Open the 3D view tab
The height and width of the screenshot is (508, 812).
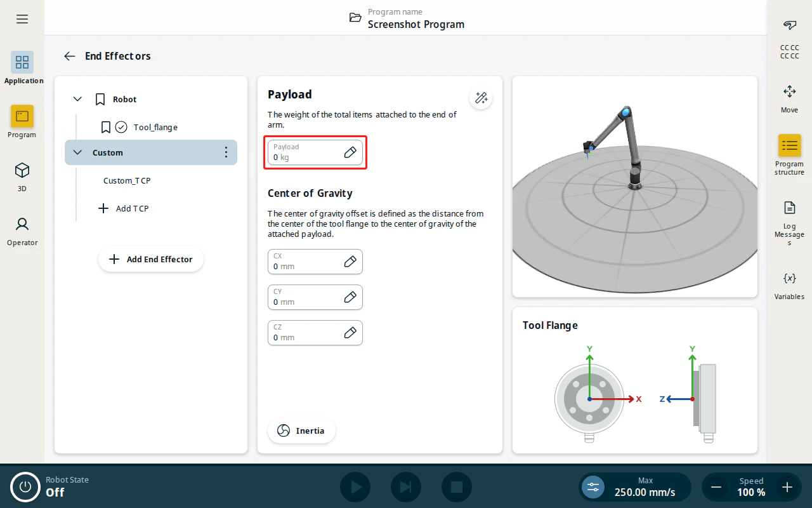(x=22, y=176)
